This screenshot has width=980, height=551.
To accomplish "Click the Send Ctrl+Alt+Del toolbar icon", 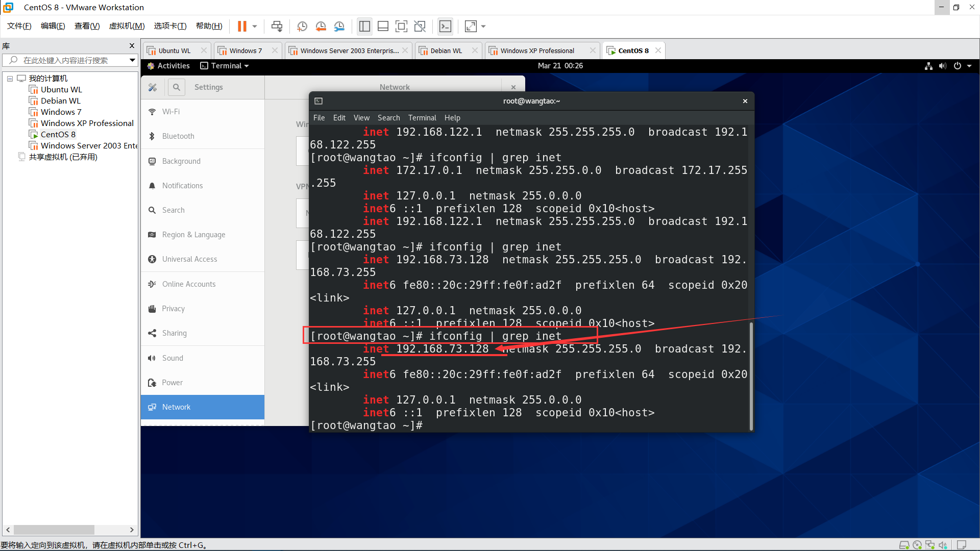I will 277,26.
